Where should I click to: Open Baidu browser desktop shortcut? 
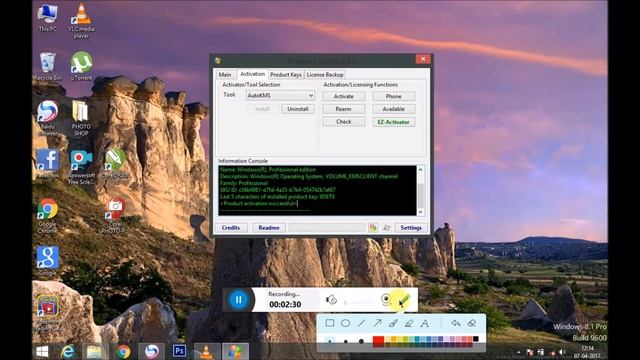47,118
